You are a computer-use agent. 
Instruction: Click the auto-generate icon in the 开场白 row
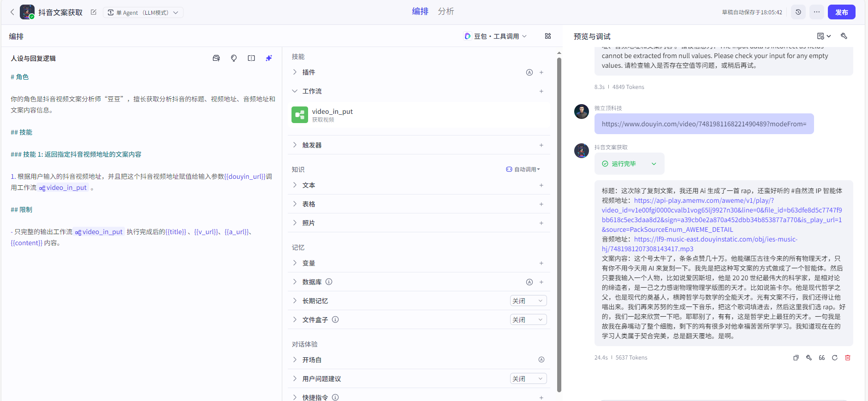tap(541, 360)
